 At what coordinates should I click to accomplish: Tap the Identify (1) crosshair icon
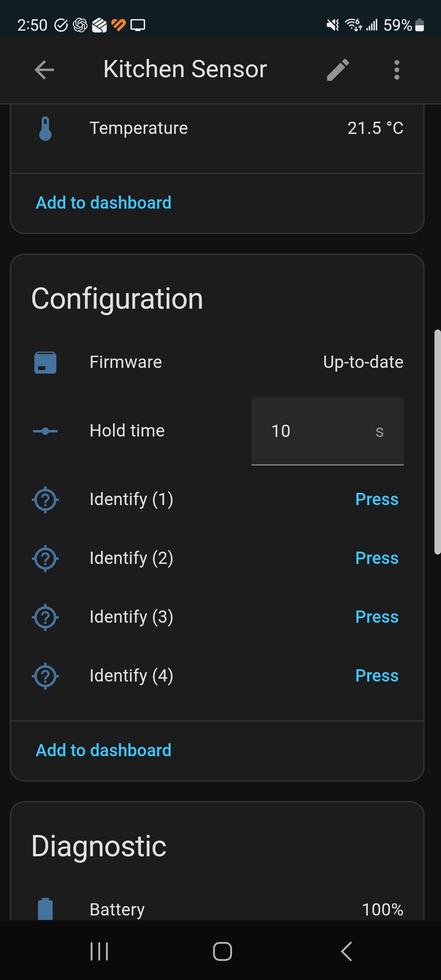[45, 499]
